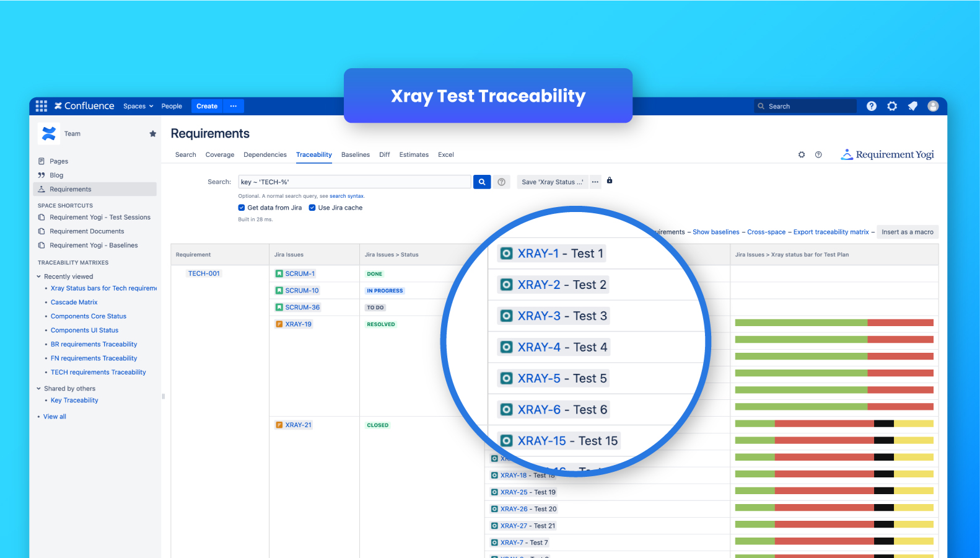Open the Excel tab
Image resolution: width=980 pixels, height=558 pixels.
[x=446, y=155]
